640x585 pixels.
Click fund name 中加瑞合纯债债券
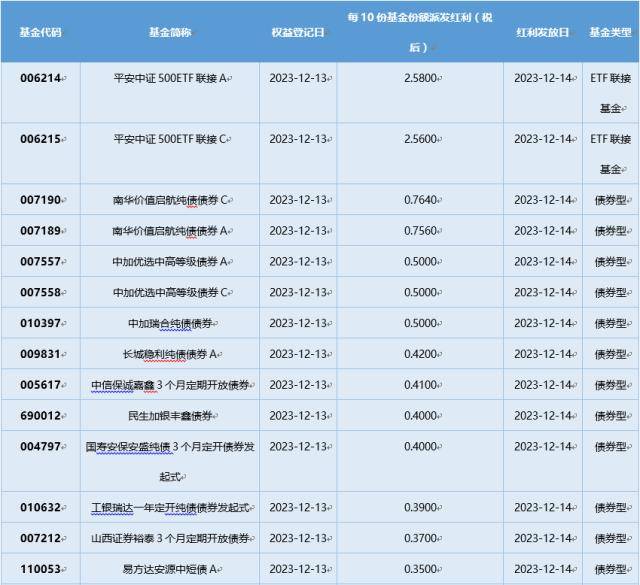pos(170,323)
